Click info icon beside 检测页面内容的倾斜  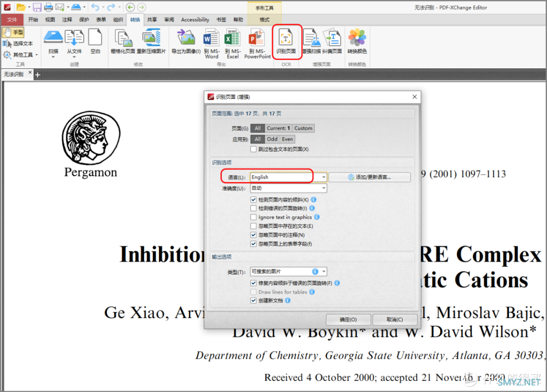pyautogui.click(x=314, y=200)
